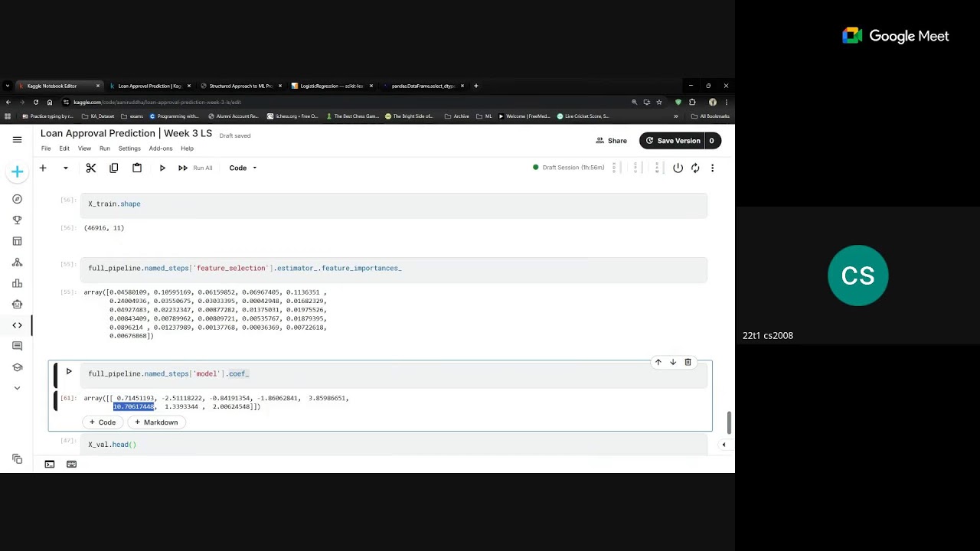Open the File menu
The image size is (980, 551).
coord(46,148)
